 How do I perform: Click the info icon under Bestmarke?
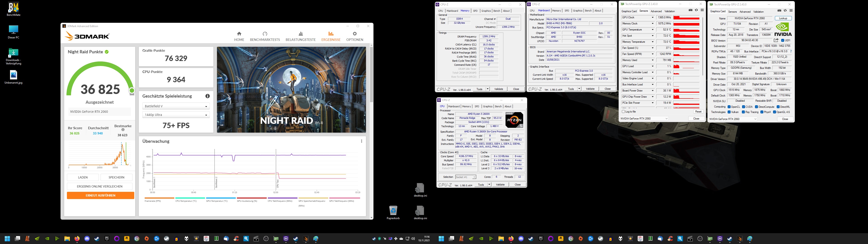click(123, 130)
